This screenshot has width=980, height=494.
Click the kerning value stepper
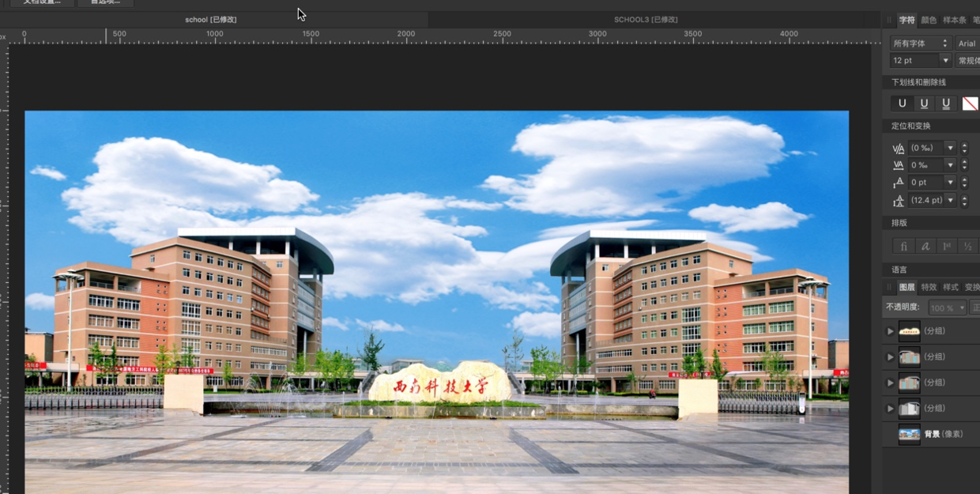(964, 148)
